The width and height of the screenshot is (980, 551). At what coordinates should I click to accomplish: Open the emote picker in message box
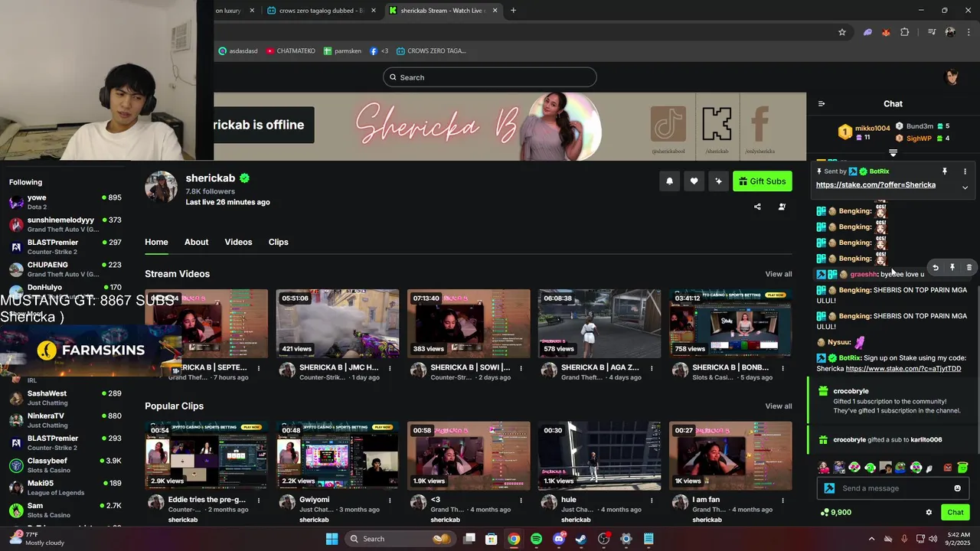tap(957, 488)
